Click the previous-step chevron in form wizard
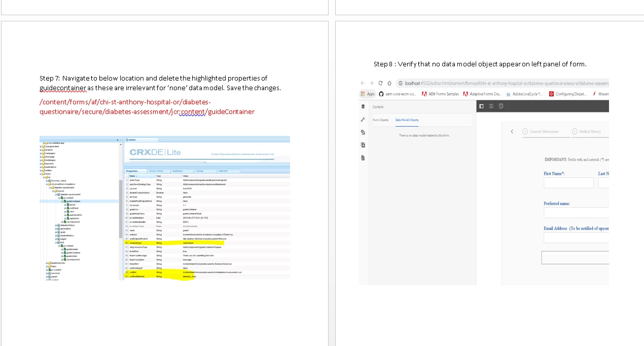This screenshot has width=644, height=346. click(512, 131)
